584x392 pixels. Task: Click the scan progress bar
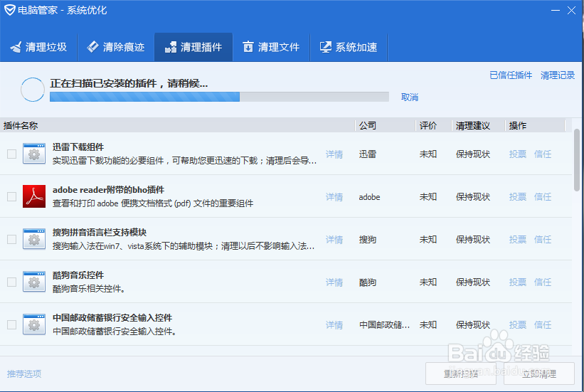pos(219,97)
